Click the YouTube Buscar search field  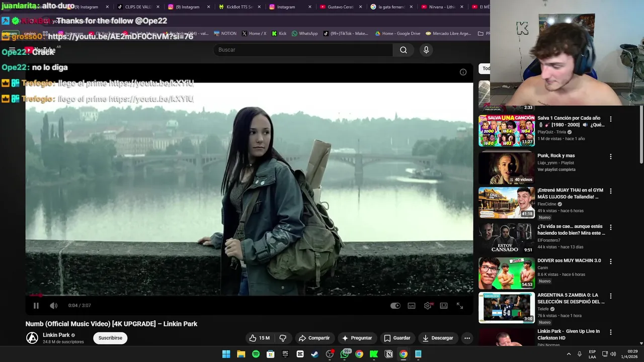click(303, 50)
